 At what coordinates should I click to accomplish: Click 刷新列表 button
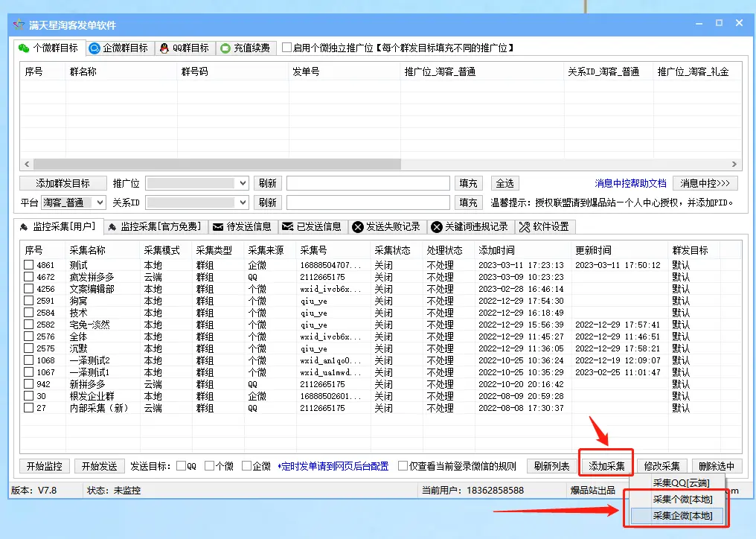click(551, 466)
